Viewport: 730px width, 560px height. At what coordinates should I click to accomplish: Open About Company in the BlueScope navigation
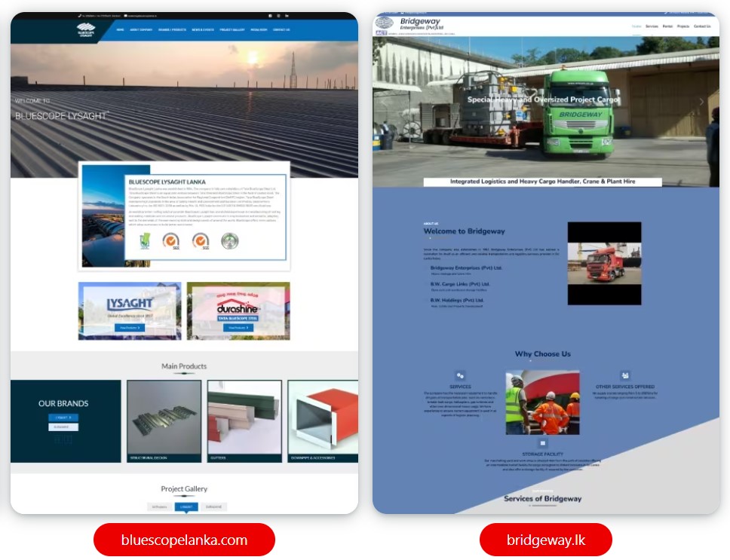pos(141,29)
